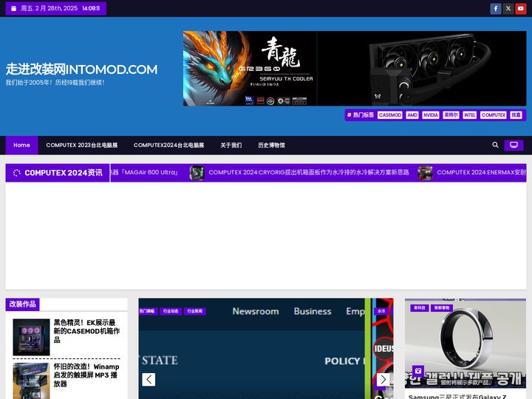Open ticker item COMPUTEX 2024:ENERMAX
Screen dimensions: 532x399
(x=482, y=172)
